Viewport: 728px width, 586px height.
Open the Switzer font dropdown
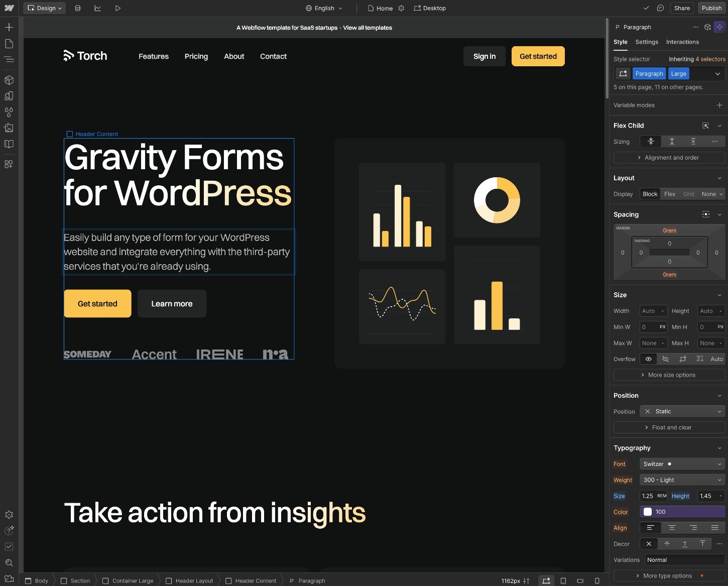coord(681,463)
